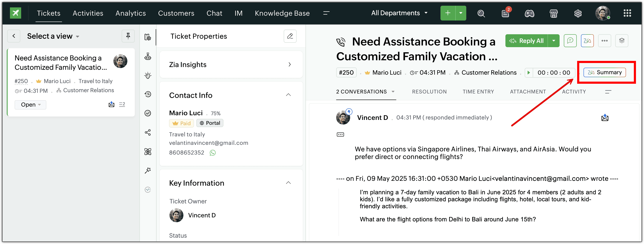Open the three-dot more actions menu
The image size is (644, 244).
[604, 41]
